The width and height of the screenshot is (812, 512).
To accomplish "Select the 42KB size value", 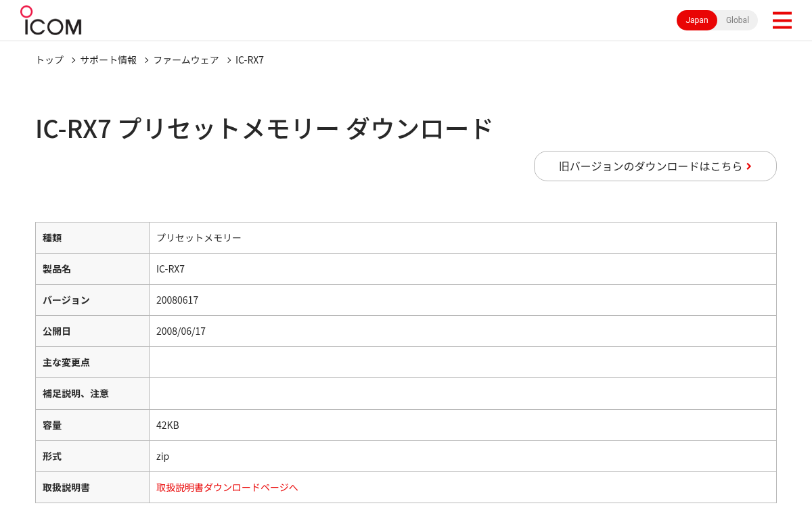I will coord(463,425).
